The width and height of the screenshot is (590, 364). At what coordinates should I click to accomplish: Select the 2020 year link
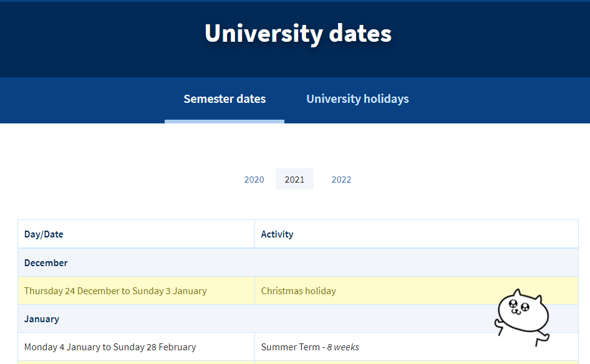254,180
